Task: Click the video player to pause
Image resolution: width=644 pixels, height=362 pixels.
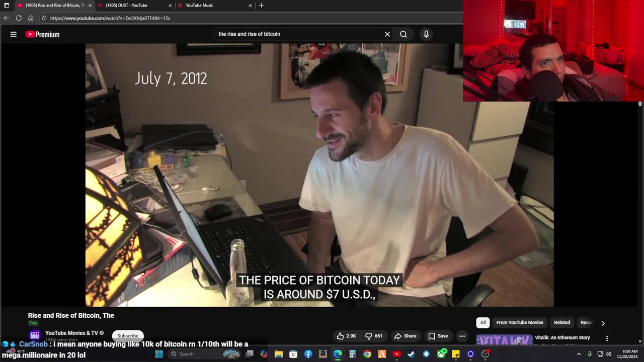Action: (319, 175)
